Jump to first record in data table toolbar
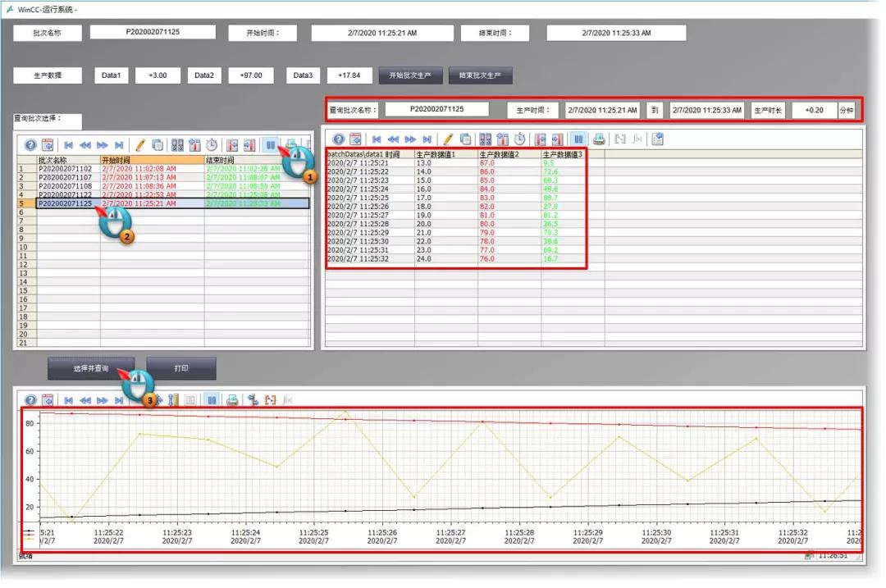886x588 pixels. (x=377, y=139)
